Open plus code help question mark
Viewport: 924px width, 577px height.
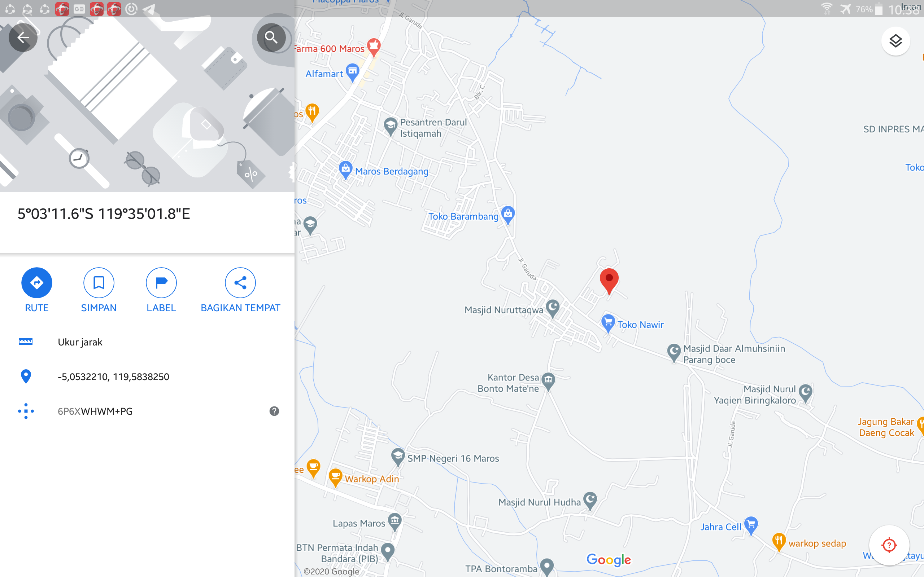click(x=274, y=411)
